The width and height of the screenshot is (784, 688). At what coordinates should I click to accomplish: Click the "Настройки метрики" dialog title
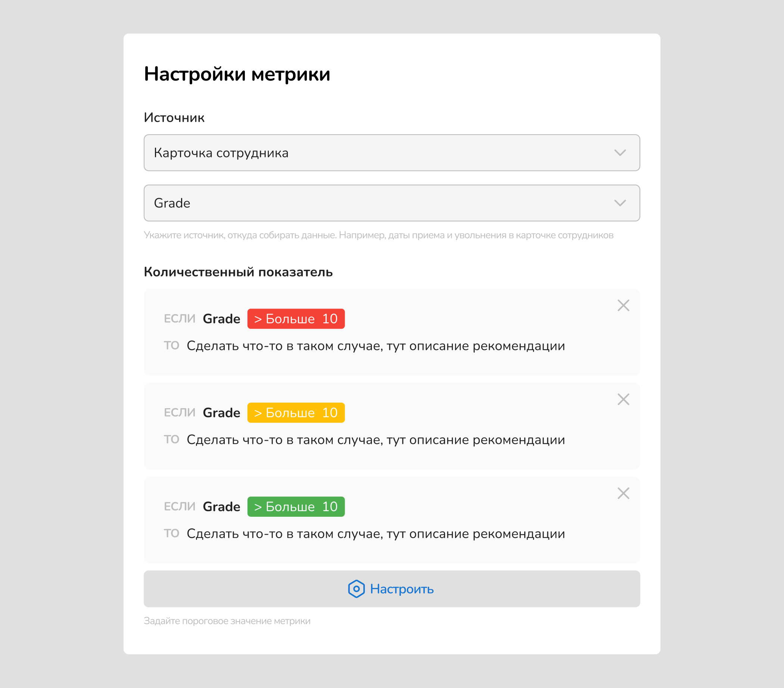point(237,74)
